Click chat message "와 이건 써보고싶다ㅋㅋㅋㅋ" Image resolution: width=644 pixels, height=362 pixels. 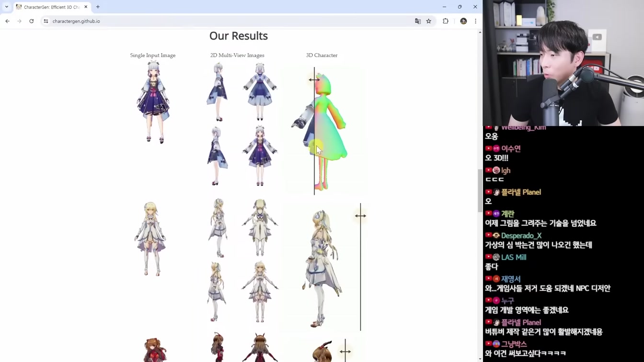click(526, 354)
